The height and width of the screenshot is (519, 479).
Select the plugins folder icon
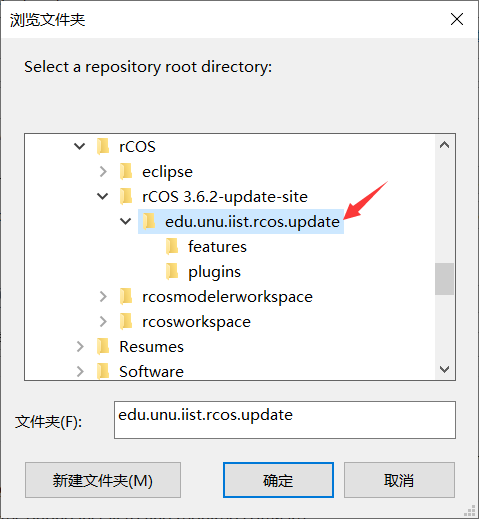pyautogui.click(x=172, y=271)
